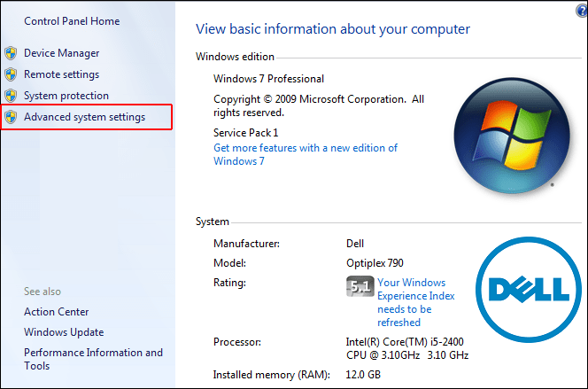
Task: Open the Windows Update link
Action: coord(64,332)
